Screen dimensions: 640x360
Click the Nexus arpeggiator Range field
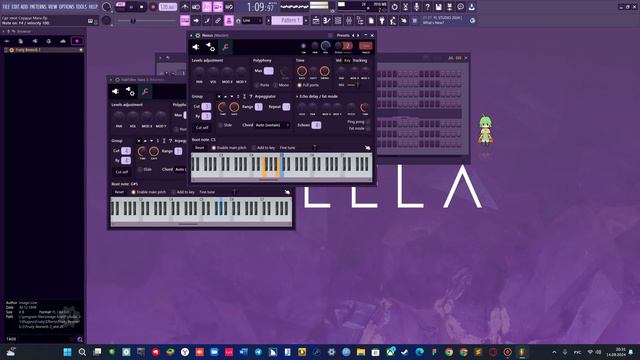point(259,107)
